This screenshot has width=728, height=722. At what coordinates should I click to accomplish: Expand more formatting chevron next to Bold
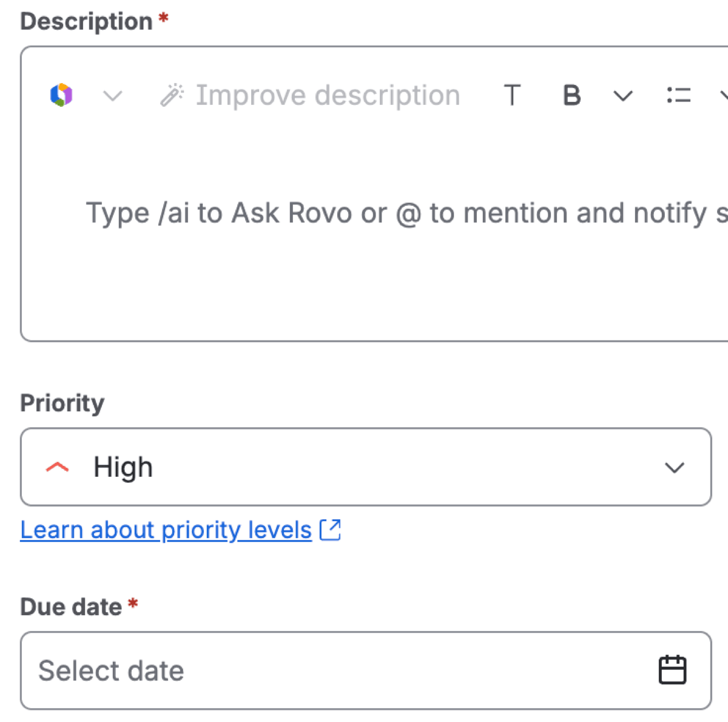click(623, 96)
